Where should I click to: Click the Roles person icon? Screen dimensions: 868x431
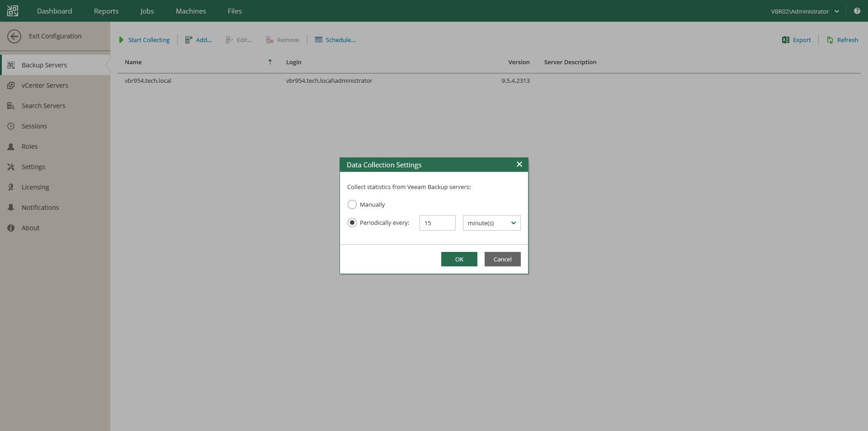click(x=11, y=147)
